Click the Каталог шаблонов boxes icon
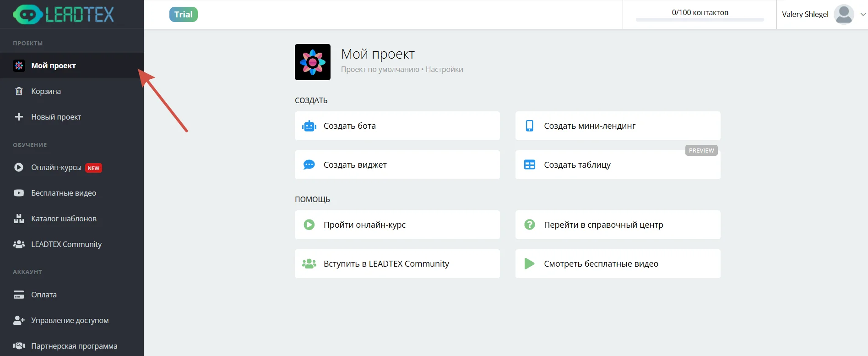This screenshot has height=356, width=868. pos(19,219)
